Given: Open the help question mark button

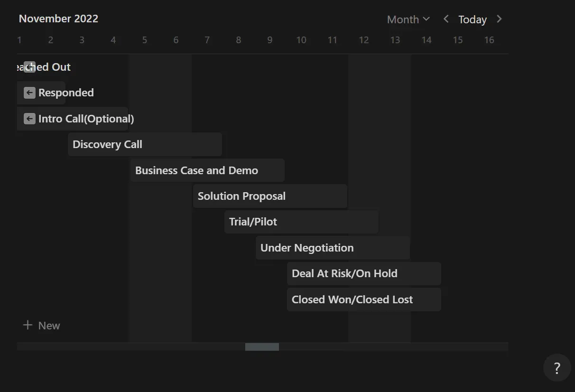Looking at the screenshot, I should [557, 368].
